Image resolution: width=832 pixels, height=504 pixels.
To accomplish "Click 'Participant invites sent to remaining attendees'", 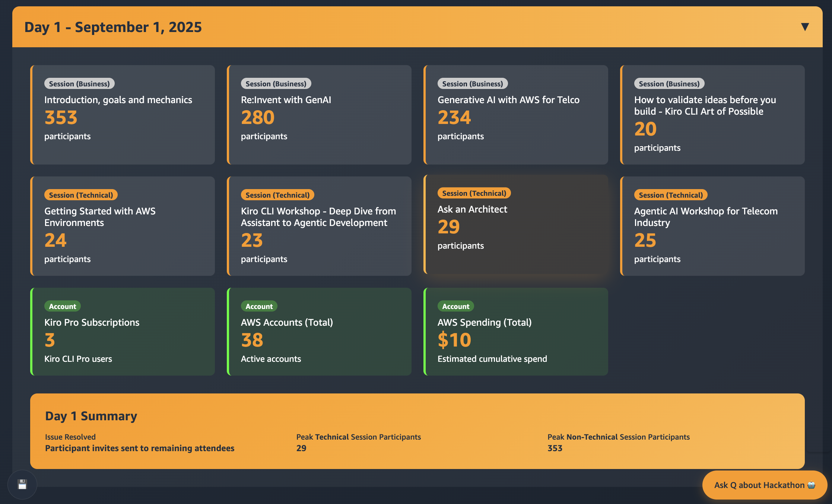I will coord(139,448).
